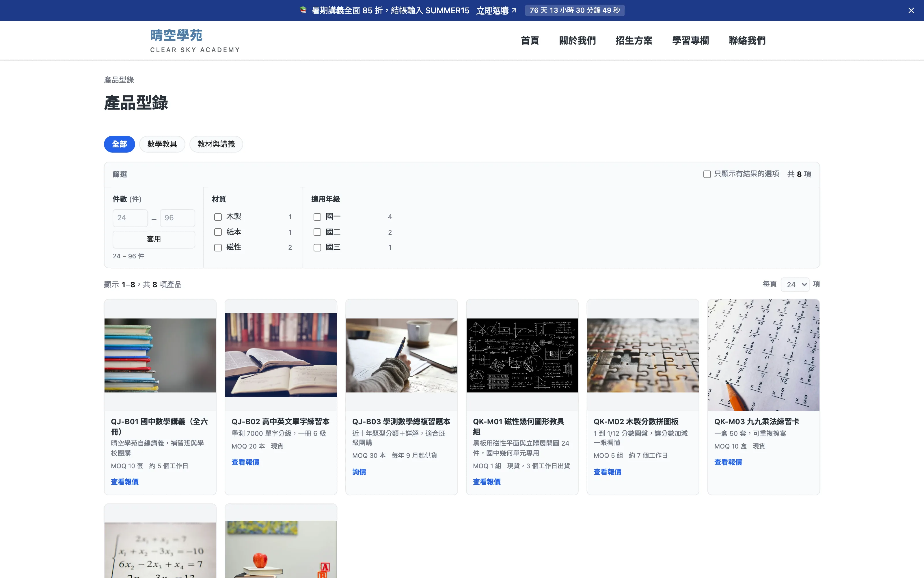Open 關於我們 in the navigation
The width and height of the screenshot is (924, 578).
click(x=577, y=40)
